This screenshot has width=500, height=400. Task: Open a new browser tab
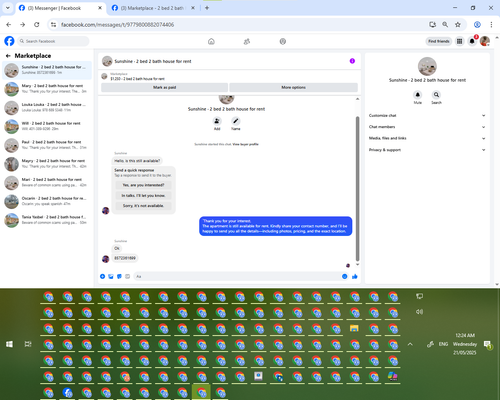coord(207,8)
